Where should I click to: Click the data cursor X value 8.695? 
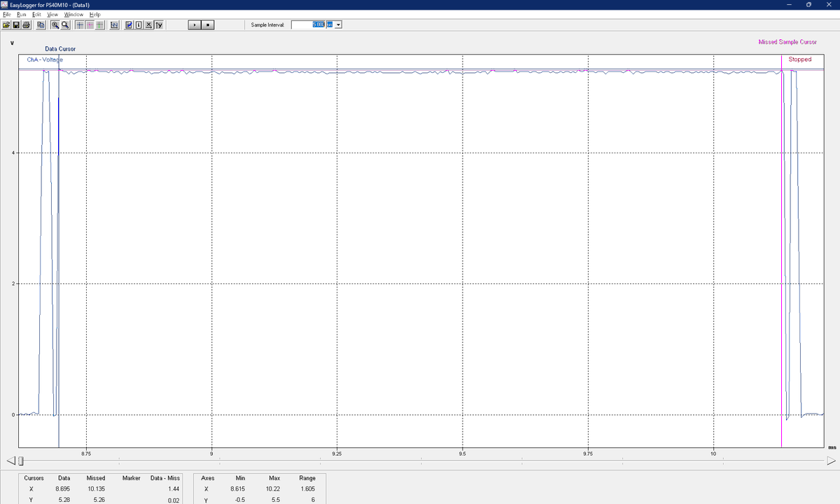(x=62, y=488)
